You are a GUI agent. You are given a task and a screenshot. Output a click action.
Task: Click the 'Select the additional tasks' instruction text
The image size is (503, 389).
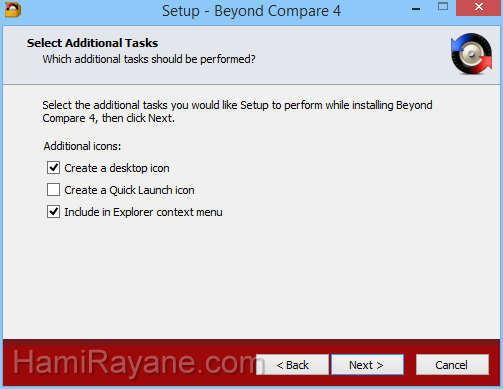point(237,111)
